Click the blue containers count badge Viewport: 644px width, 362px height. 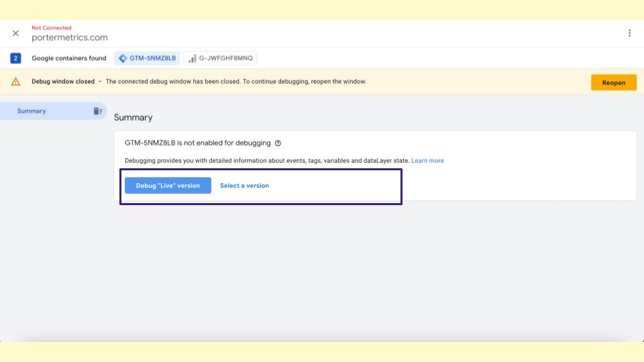pos(15,58)
